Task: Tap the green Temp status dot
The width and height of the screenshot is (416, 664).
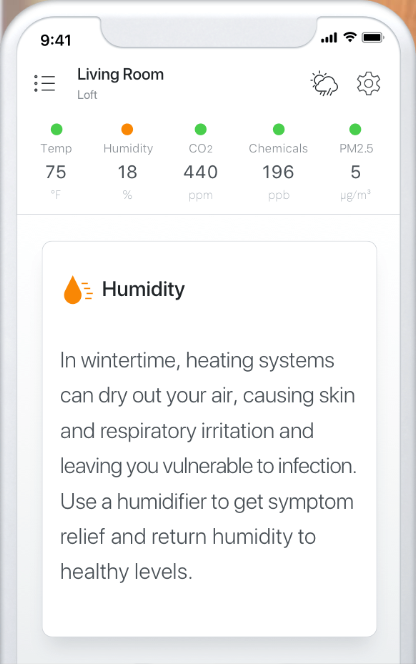Action: tap(56, 129)
